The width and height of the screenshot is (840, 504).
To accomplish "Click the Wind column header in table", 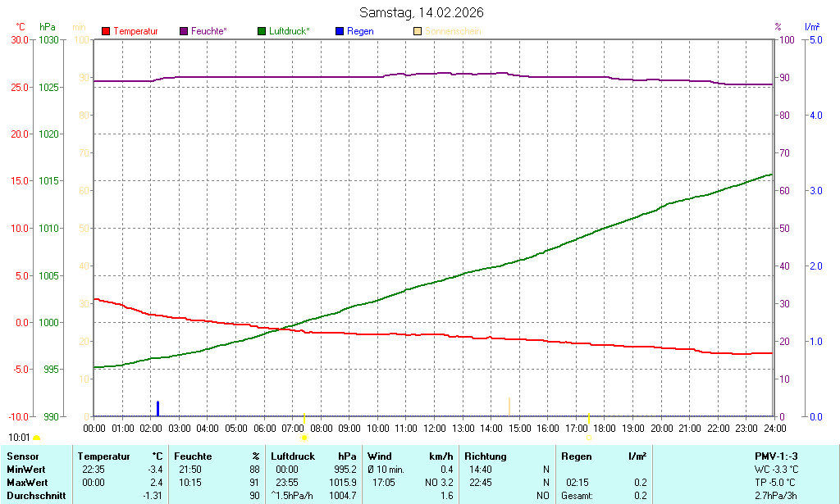I will tap(380, 456).
